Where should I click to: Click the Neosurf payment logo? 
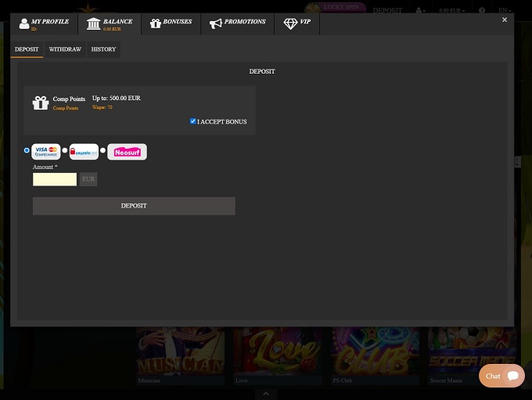[x=127, y=152]
